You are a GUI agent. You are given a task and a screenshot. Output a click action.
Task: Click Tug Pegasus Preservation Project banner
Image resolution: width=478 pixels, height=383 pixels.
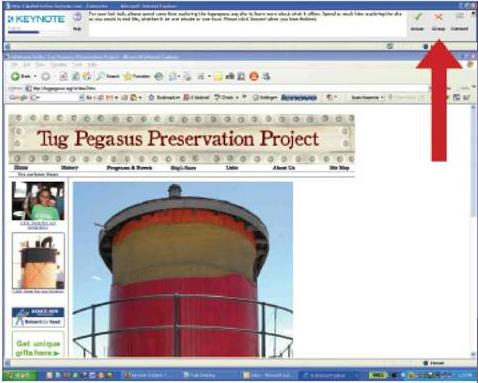(x=182, y=139)
